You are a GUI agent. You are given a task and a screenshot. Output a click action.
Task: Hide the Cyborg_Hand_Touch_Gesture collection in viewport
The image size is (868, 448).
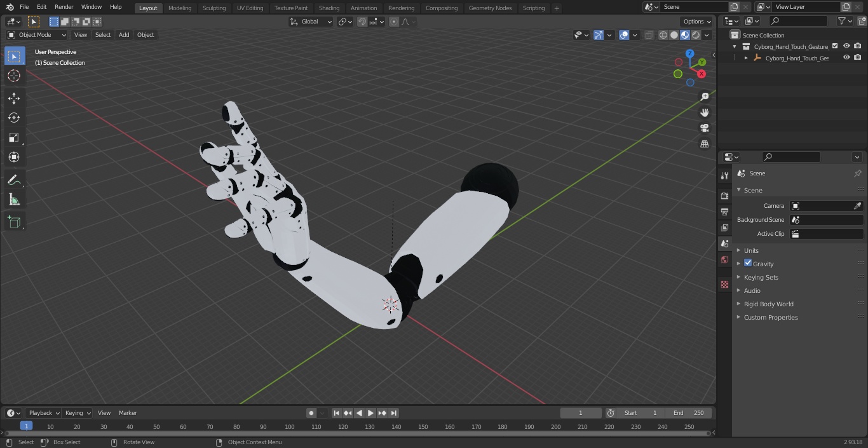(x=846, y=46)
